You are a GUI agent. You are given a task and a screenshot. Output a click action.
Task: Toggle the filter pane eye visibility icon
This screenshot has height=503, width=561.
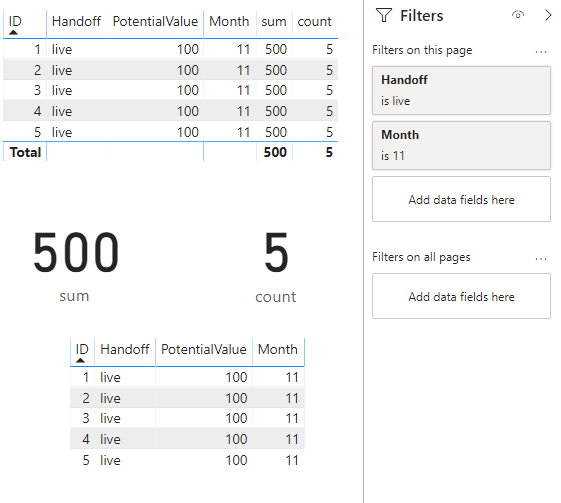518,15
